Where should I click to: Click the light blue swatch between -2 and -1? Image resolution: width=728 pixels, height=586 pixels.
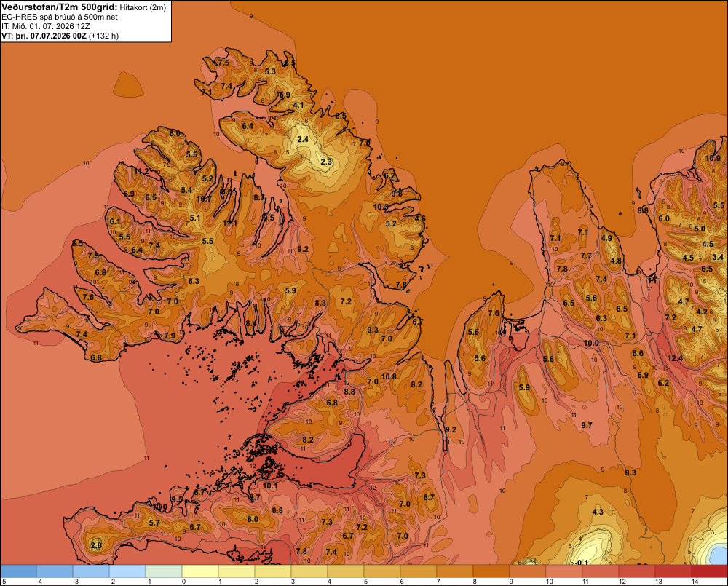pyautogui.click(x=127, y=571)
